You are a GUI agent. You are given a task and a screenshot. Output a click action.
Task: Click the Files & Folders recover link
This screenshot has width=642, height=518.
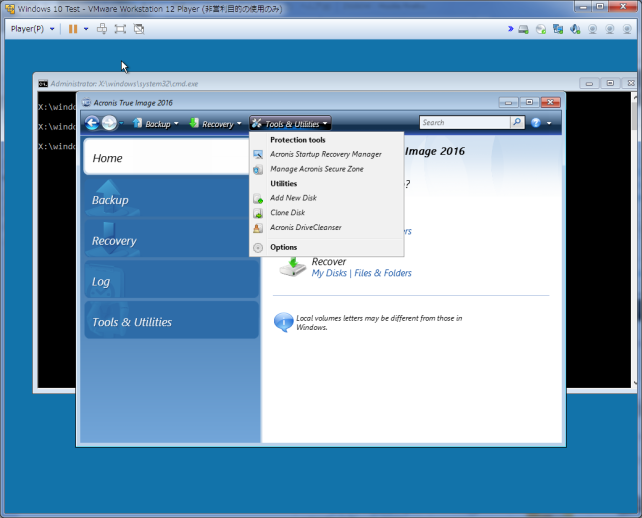pos(383,273)
